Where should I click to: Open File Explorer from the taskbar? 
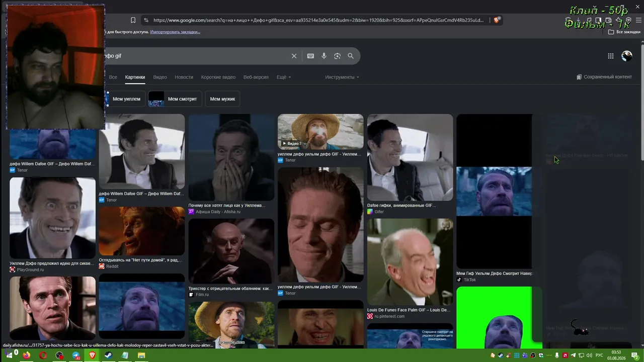(141, 355)
